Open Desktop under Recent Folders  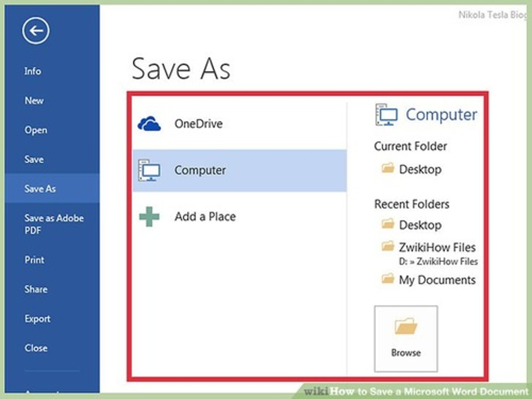(x=412, y=225)
